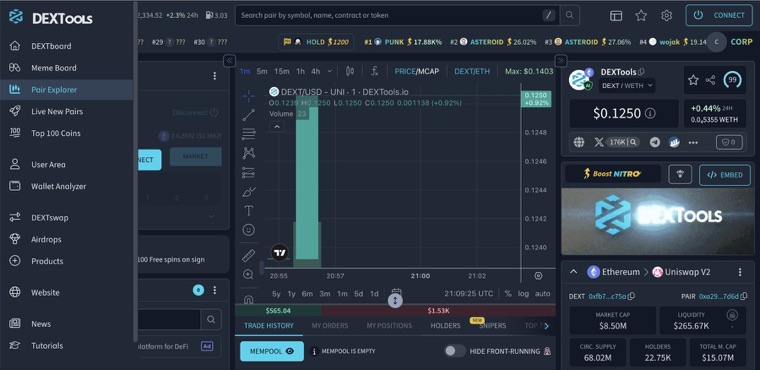Collapse the left panel with the double chevron
760x370 pixels.
[x=229, y=61]
